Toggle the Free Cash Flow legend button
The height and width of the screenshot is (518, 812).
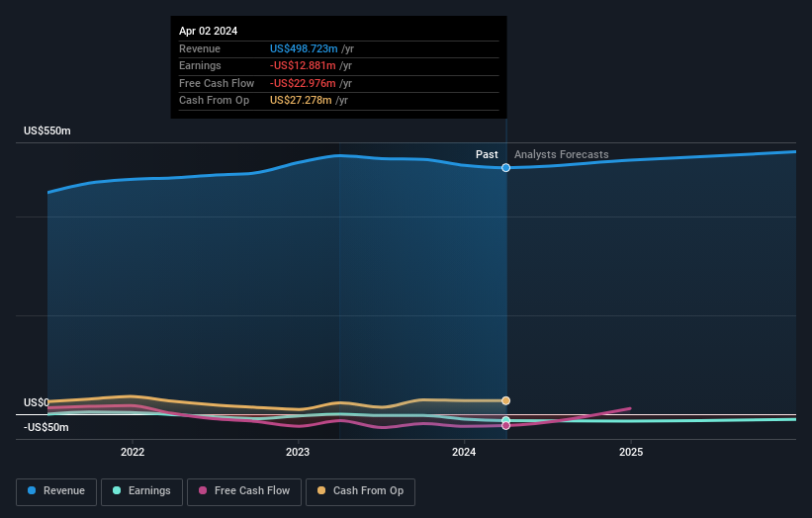tap(244, 491)
